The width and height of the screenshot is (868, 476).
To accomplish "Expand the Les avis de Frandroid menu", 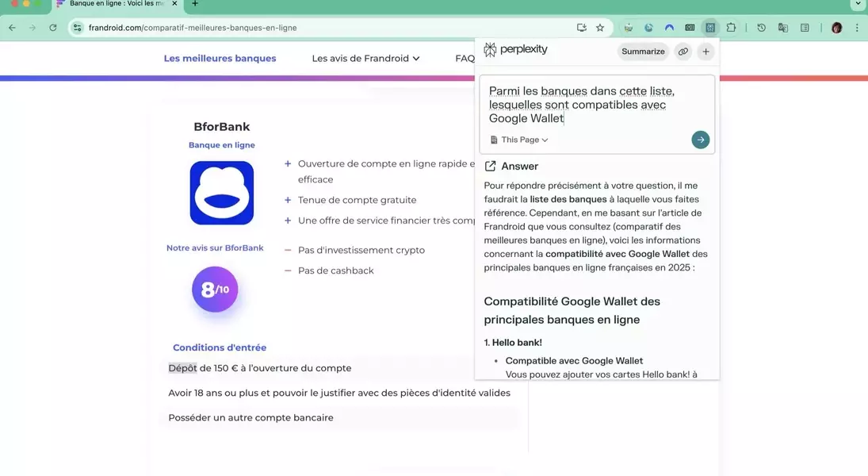I will point(365,58).
